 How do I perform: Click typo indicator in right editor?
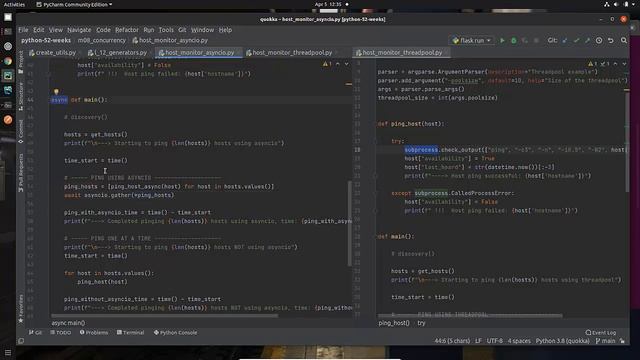[604, 64]
